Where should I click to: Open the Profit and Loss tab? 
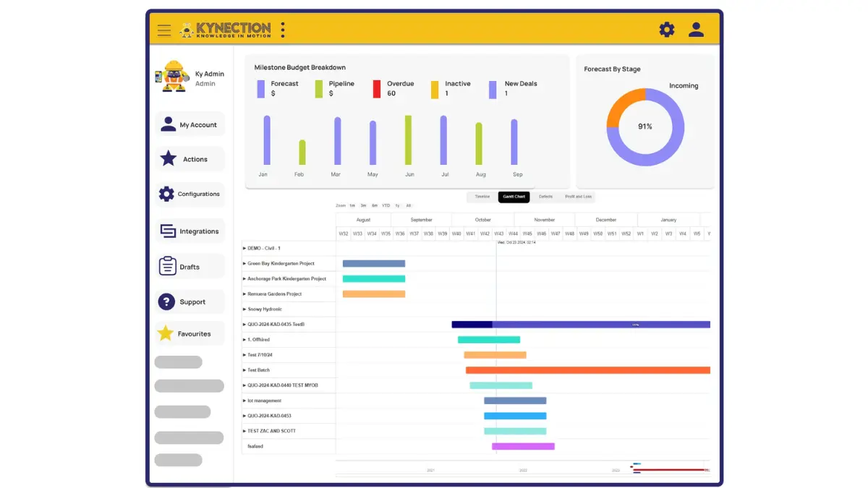tap(576, 197)
